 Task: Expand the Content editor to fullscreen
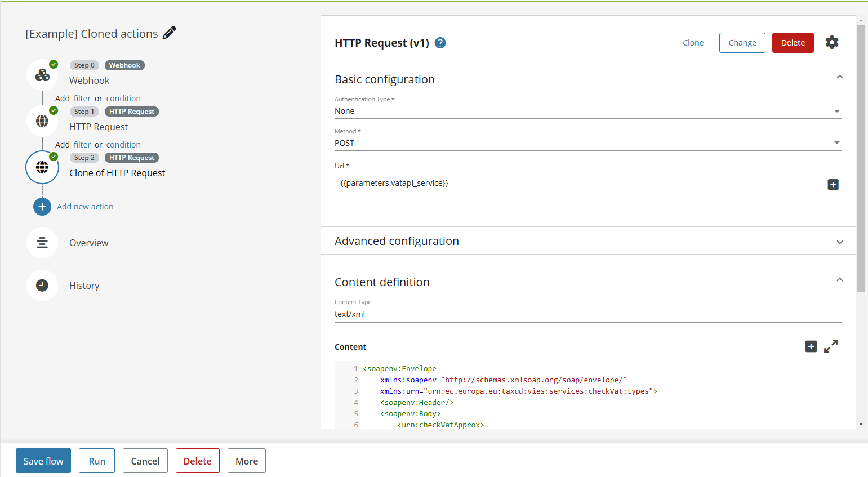pos(831,346)
